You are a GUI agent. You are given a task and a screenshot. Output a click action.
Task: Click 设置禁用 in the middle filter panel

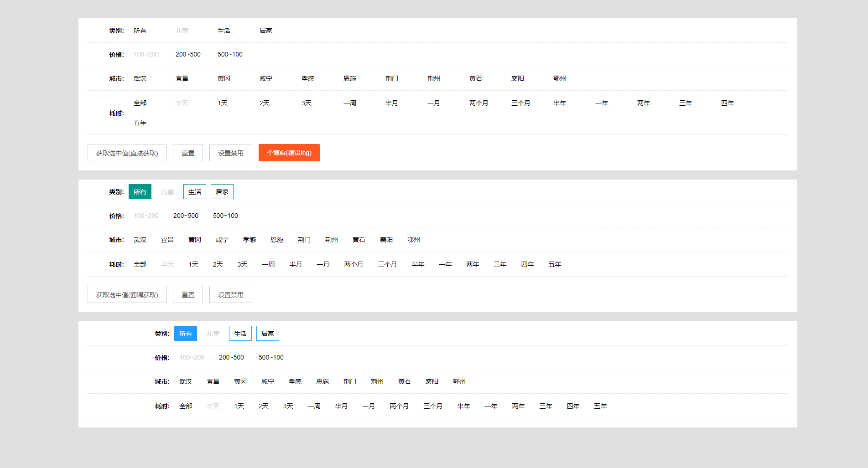pos(230,295)
